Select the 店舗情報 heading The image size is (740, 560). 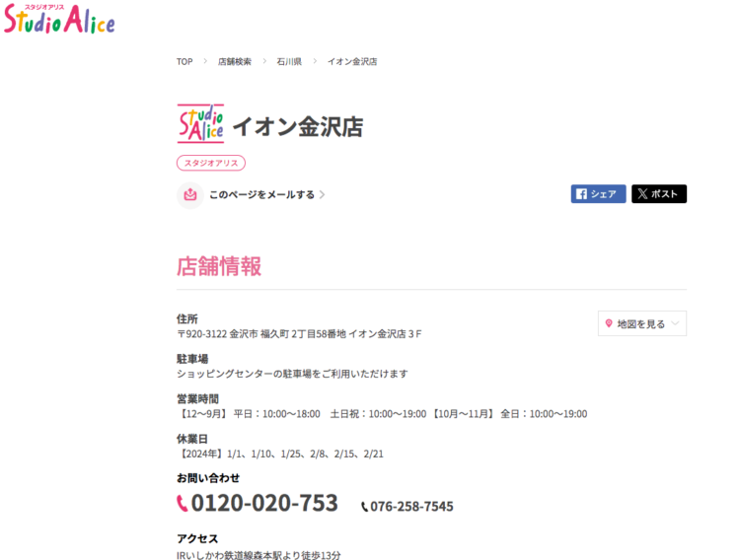219,266
